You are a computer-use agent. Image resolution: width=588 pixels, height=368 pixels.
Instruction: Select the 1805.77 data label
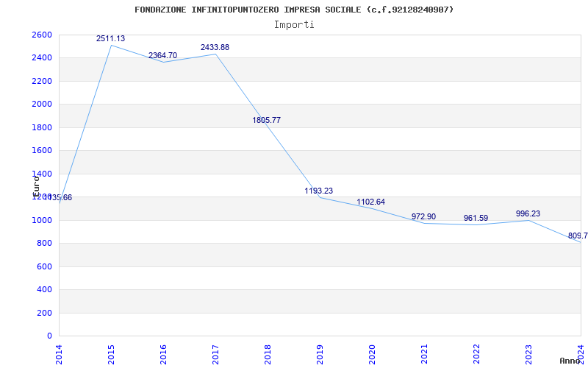click(x=266, y=120)
